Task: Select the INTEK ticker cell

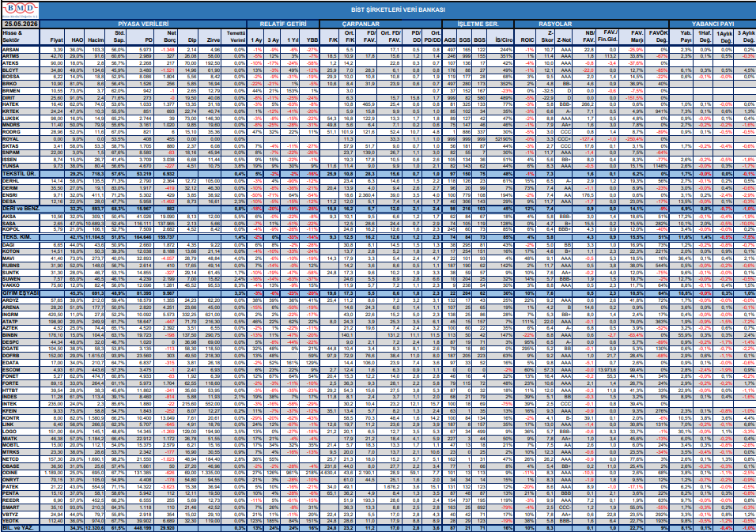Action: (21, 403)
